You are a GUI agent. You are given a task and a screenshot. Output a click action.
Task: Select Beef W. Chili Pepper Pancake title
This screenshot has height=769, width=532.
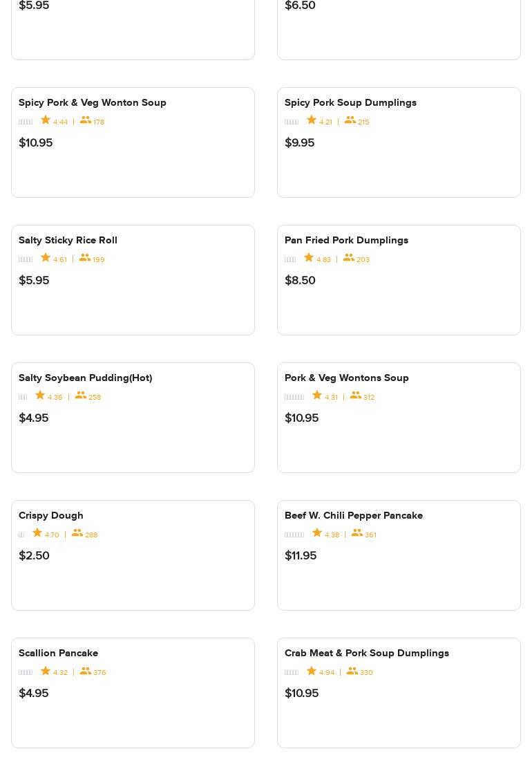point(354,515)
